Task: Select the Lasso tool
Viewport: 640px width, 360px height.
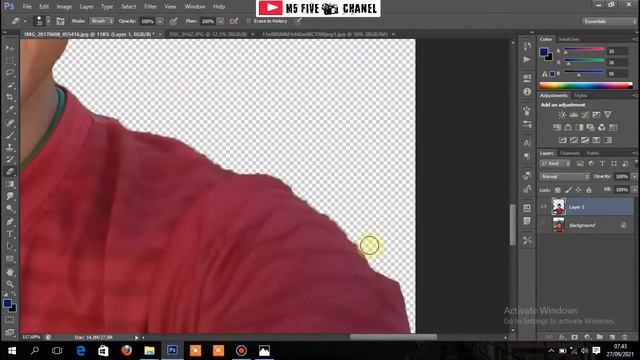Action: click(10, 73)
